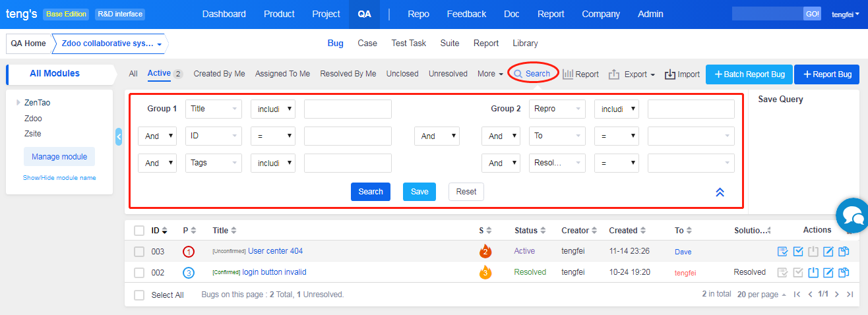This screenshot has width=868, height=315.
Task: Open the Dashboard menu
Action: tap(224, 14)
